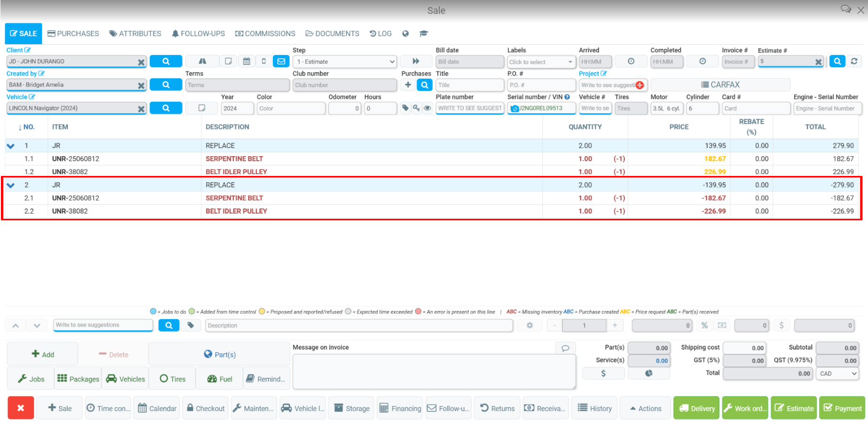
Task: Open the message comment bubble icon
Action: point(565,348)
